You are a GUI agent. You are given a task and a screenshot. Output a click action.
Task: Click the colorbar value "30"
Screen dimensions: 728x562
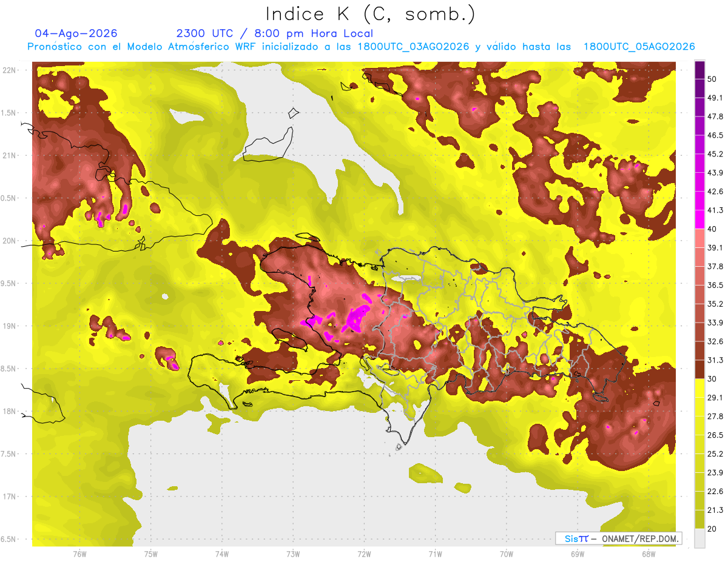tap(712, 379)
